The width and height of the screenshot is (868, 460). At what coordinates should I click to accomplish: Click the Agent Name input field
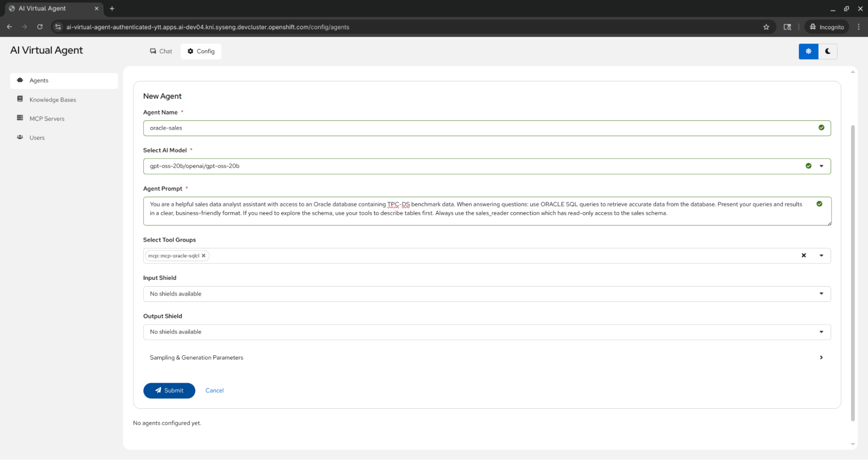point(478,128)
